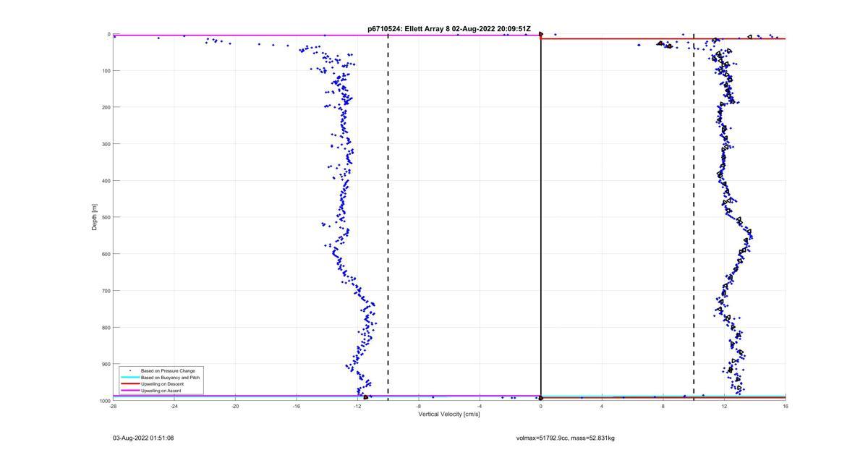Viewport: 868px width, 450px height.
Task: Click the '600' depth tick label
Action: (x=106, y=254)
